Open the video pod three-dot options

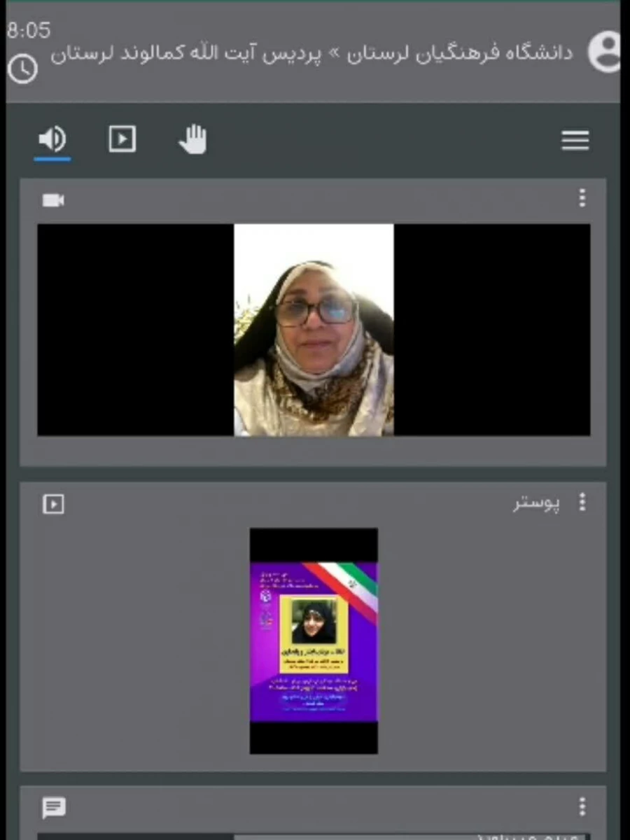point(582,199)
